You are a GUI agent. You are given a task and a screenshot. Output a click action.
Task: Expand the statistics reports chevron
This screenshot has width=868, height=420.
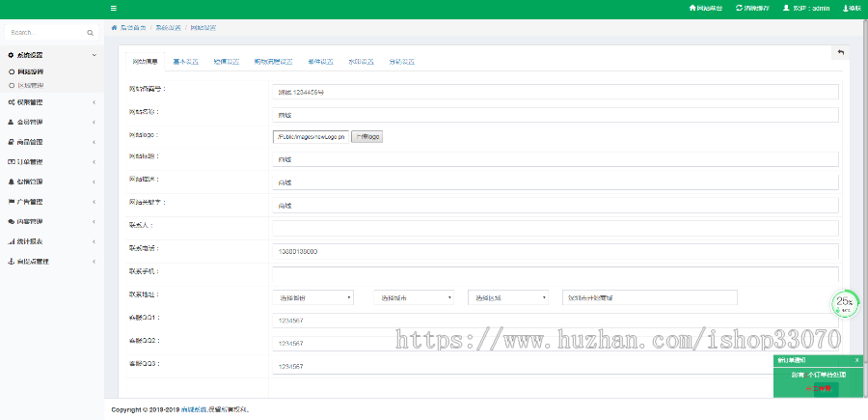(95, 241)
